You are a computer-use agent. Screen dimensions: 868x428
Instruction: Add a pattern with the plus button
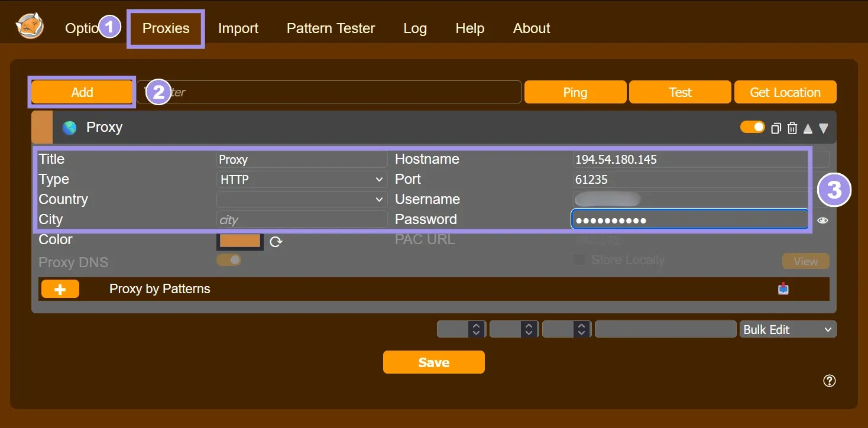60,289
